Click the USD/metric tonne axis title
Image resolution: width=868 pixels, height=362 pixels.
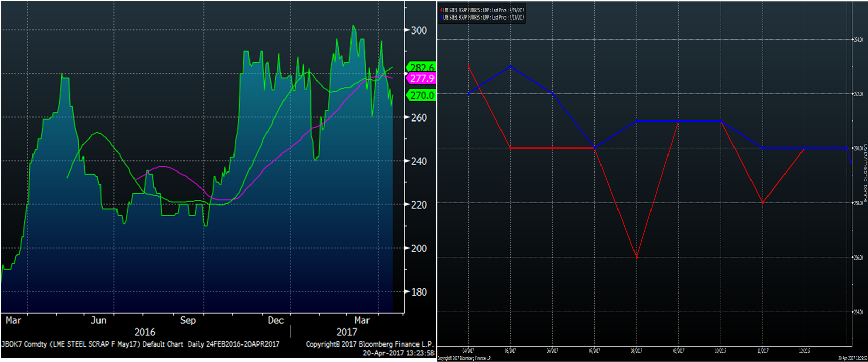click(865, 173)
